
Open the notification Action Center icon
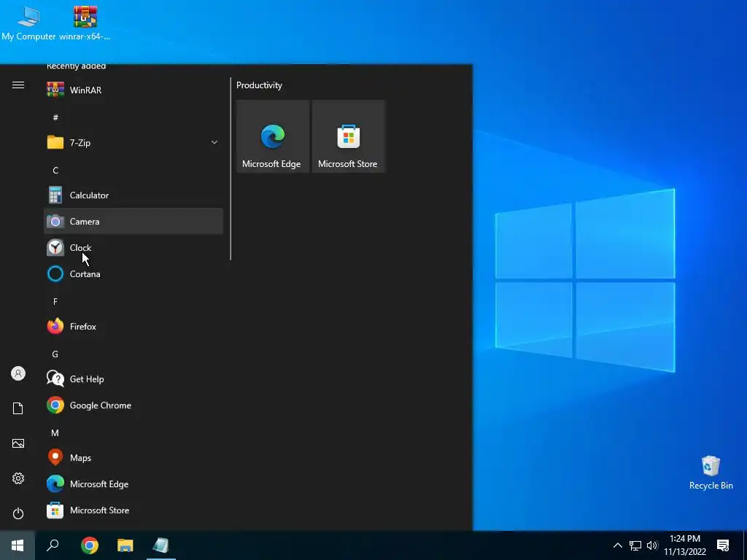(x=723, y=545)
